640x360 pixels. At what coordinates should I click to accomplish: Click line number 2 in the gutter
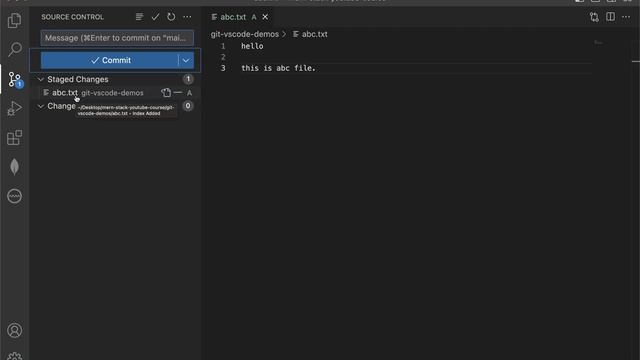click(x=223, y=57)
